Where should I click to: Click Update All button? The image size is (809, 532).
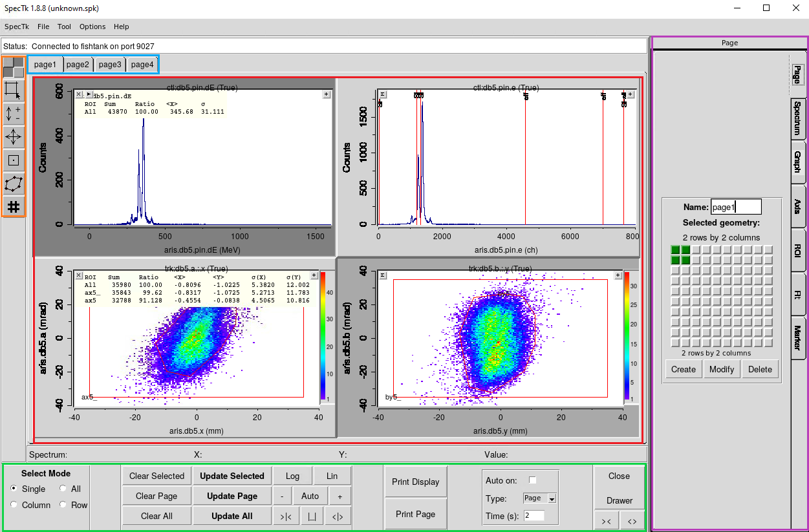[x=232, y=516]
